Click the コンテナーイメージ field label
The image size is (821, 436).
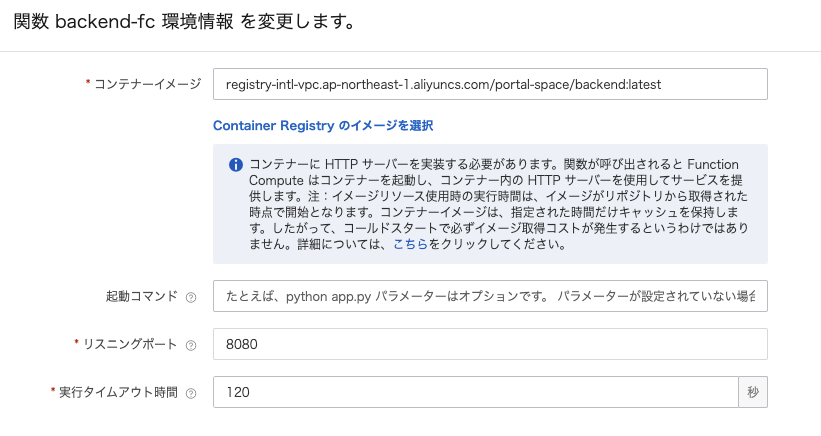(148, 84)
